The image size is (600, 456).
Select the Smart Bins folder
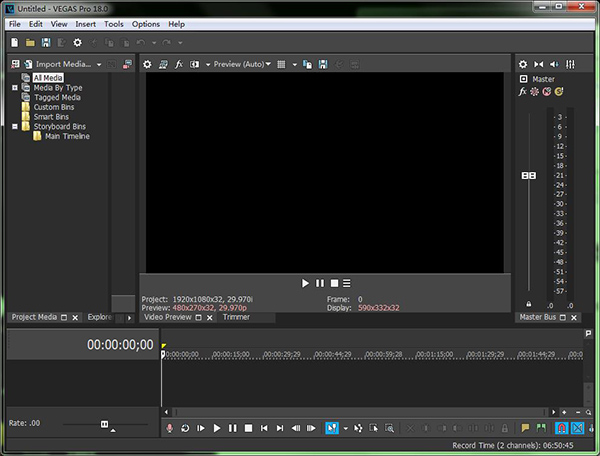pyautogui.click(x=51, y=117)
